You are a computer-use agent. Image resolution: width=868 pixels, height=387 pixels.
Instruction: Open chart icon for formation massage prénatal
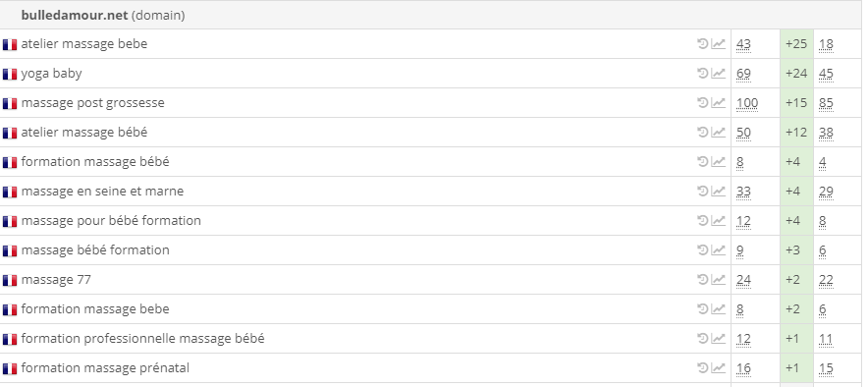tap(718, 367)
